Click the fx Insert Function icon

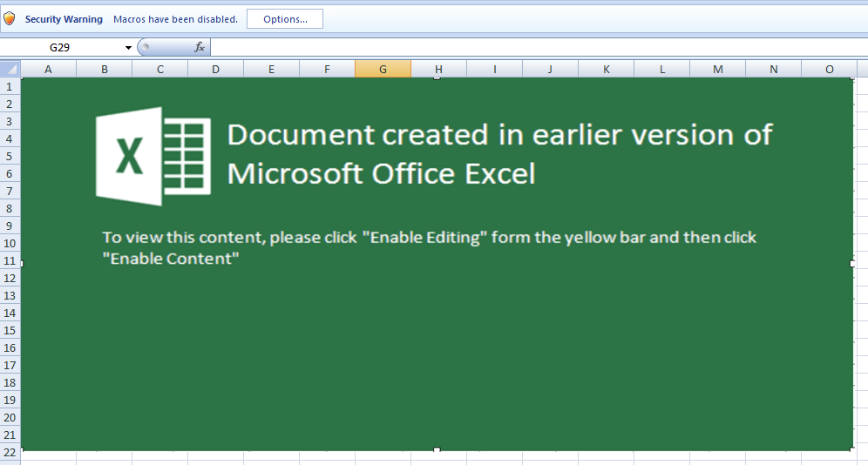tap(200, 48)
